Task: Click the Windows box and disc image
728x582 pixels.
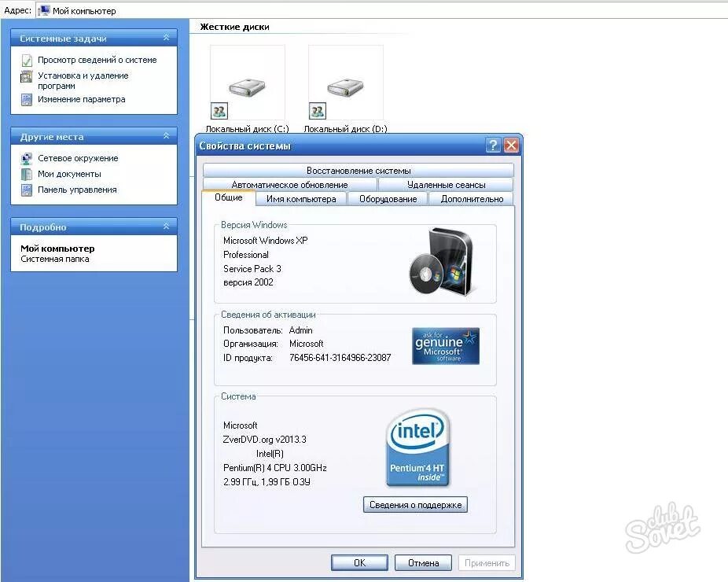Action: (x=441, y=261)
